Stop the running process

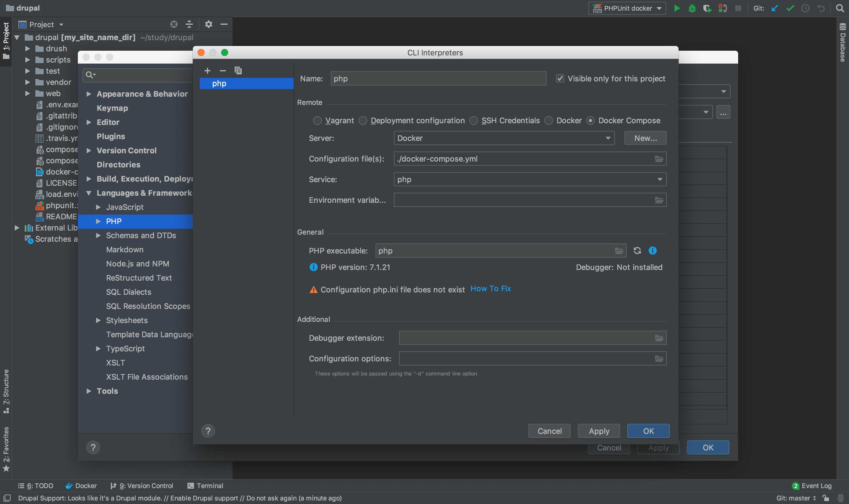click(738, 8)
